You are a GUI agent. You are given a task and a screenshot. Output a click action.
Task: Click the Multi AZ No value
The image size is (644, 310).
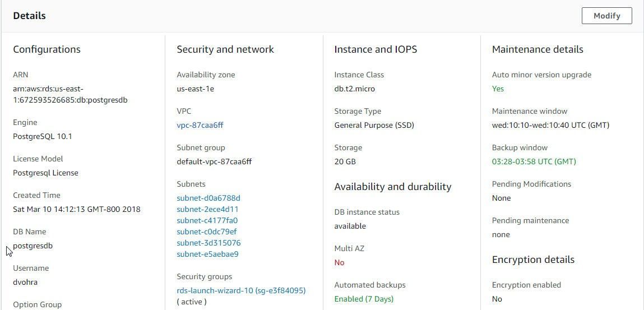tap(339, 262)
